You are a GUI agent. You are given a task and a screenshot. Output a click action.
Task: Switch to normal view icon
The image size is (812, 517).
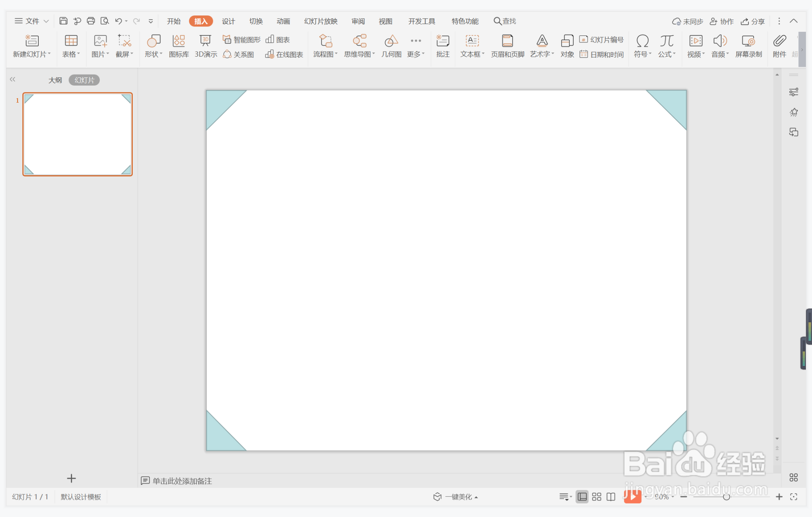[x=582, y=497]
